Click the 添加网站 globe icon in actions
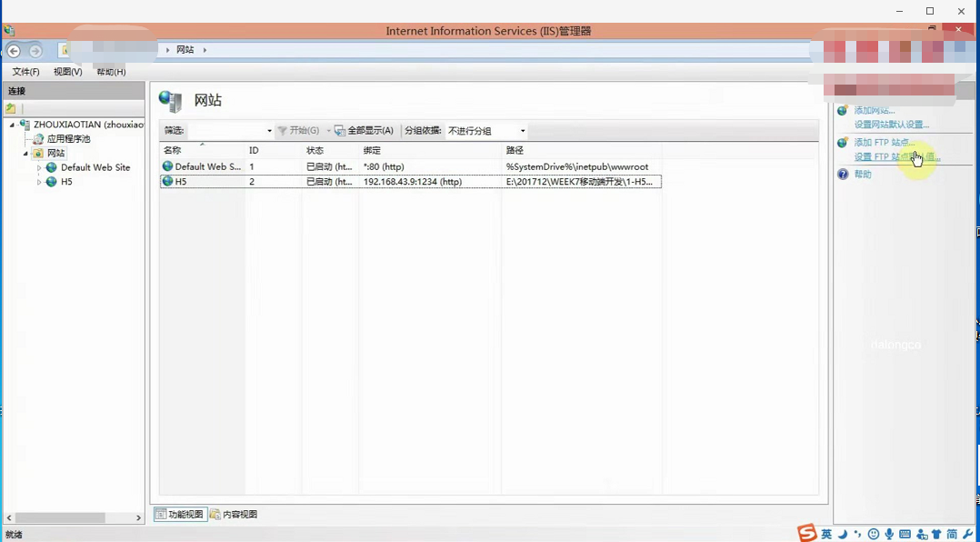Viewport: 980px width, 542px height. [843, 111]
